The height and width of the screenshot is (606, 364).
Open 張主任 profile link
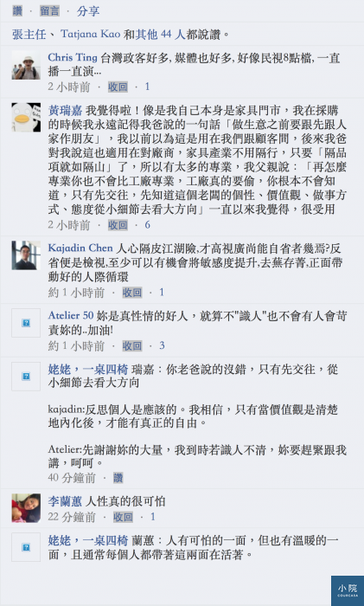pos(29,35)
